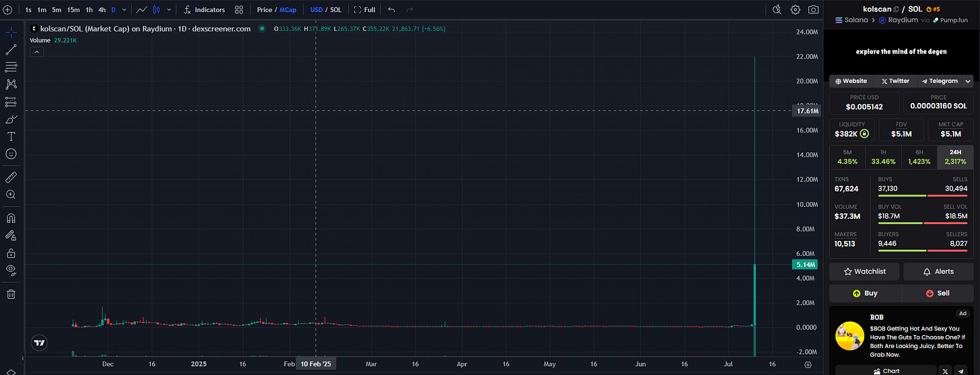Viewport: 980px width, 375px height.
Task: Expand more social links chevron
Action: coord(967,81)
